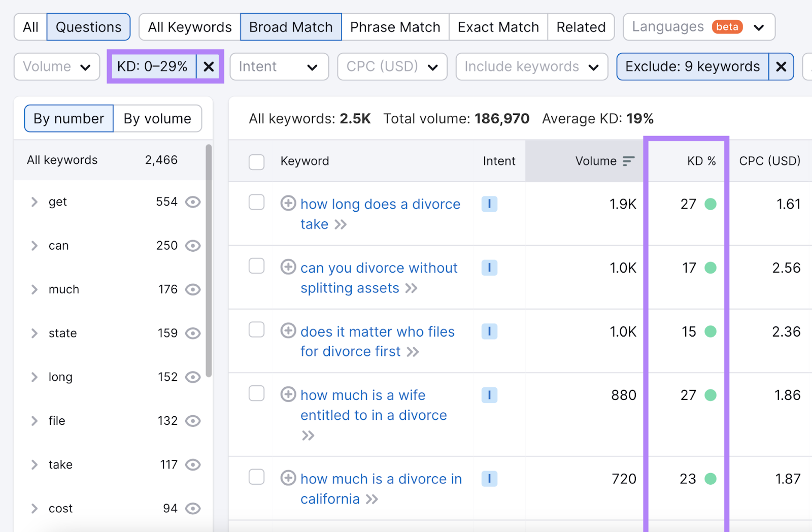Group keywords By number
812x532 pixels.
coord(69,118)
